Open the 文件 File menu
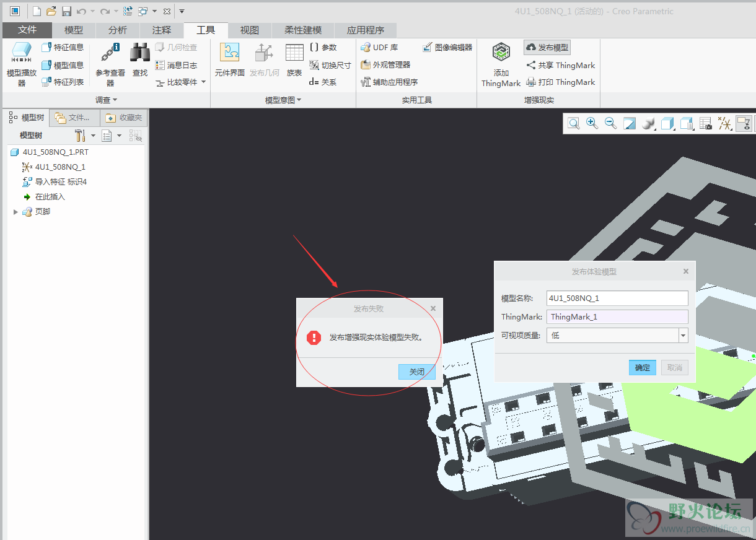This screenshot has height=540, width=756. [27, 30]
